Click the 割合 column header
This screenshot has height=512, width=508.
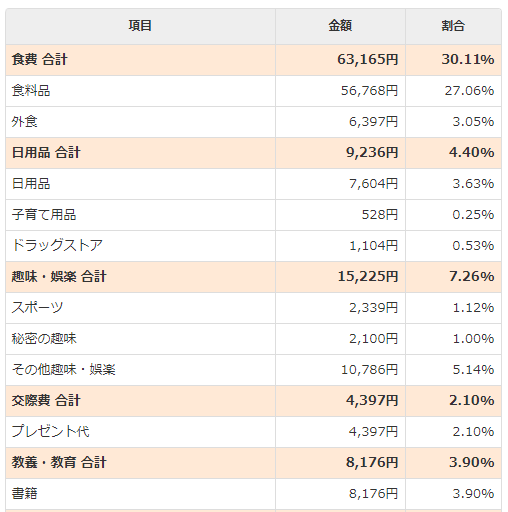click(453, 26)
